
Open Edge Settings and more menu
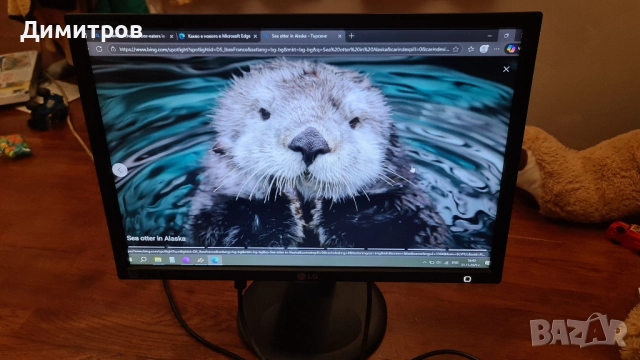tap(497, 49)
